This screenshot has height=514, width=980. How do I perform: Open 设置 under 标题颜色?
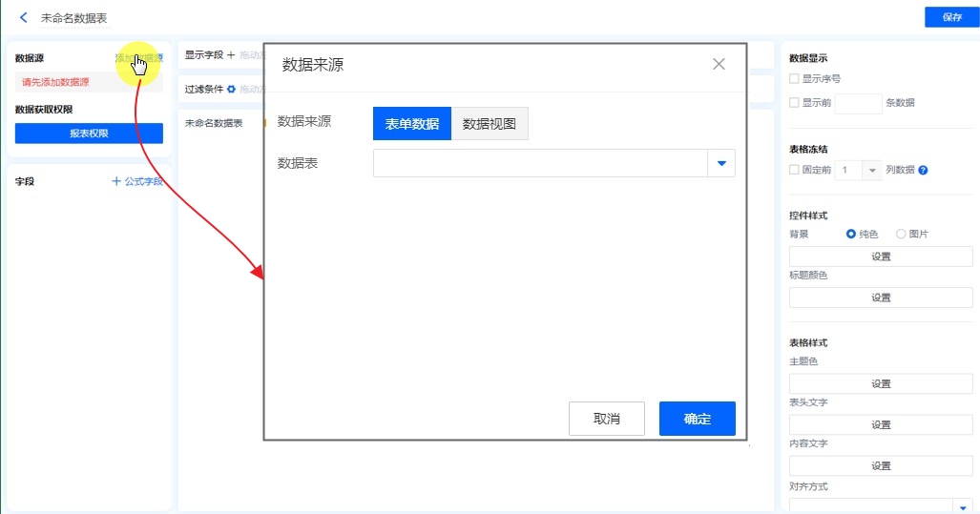(881, 298)
